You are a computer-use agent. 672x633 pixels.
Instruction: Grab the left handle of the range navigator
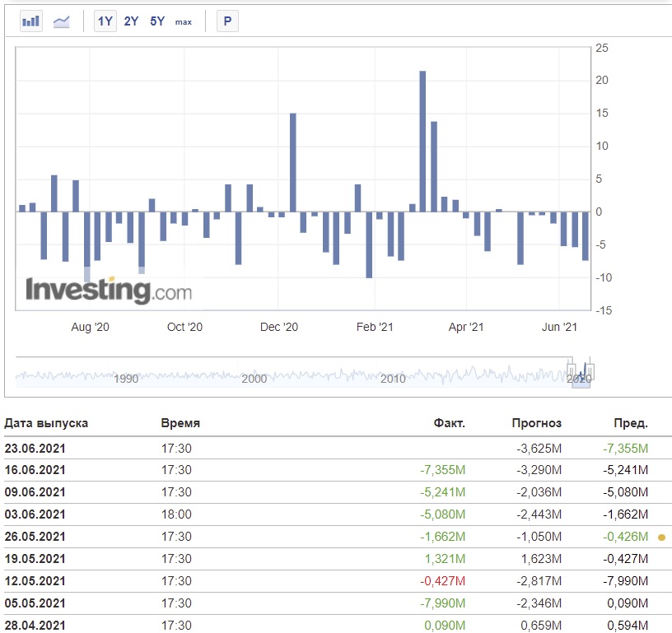click(571, 370)
